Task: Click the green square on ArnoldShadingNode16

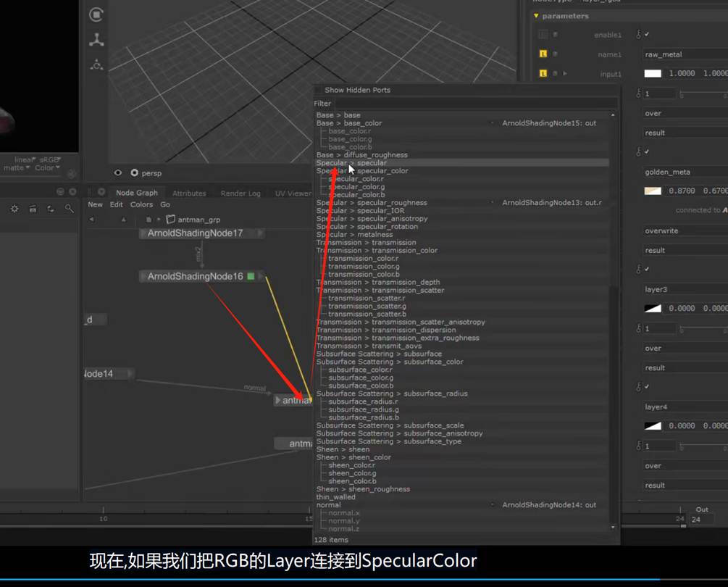Action: [251, 277]
